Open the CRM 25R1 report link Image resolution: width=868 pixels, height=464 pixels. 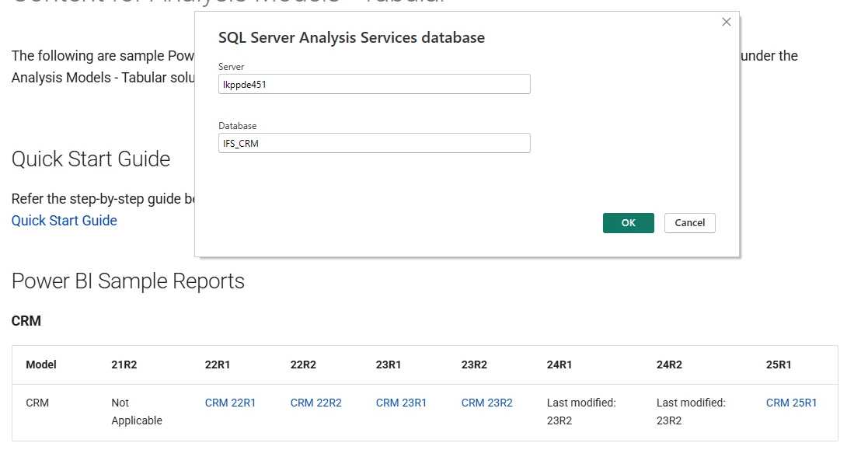792,403
